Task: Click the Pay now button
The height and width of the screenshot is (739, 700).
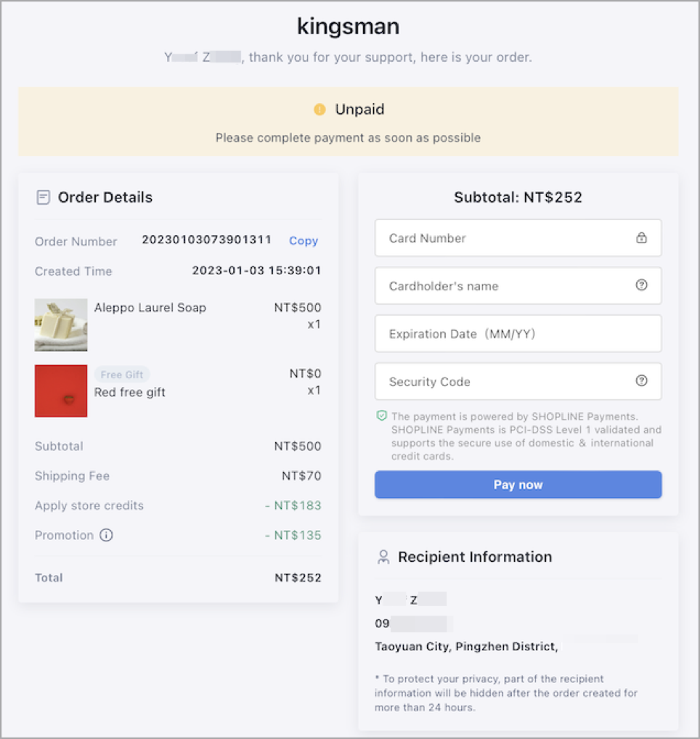Action: 518,484
